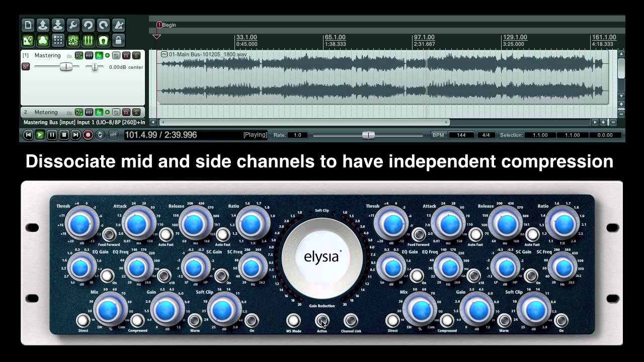Image resolution: width=644 pixels, height=362 pixels.
Task: Click the New Project icon
Action: [x=28, y=25]
